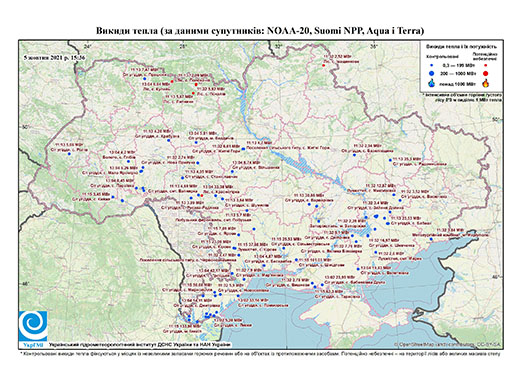
Task: Click the orange flame icon in the legend
Action: pyautogui.click(x=485, y=83)
